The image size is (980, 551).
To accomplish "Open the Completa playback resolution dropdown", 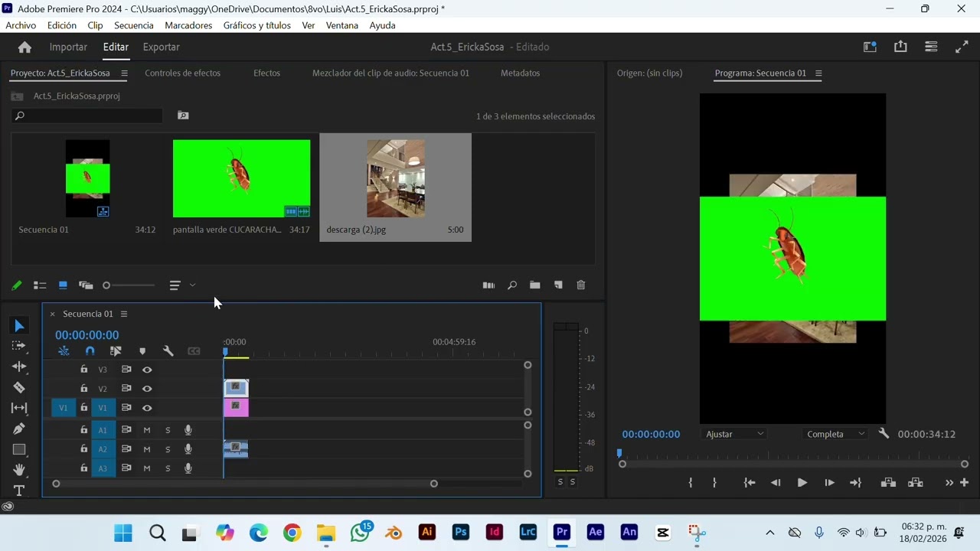I will pos(835,434).
